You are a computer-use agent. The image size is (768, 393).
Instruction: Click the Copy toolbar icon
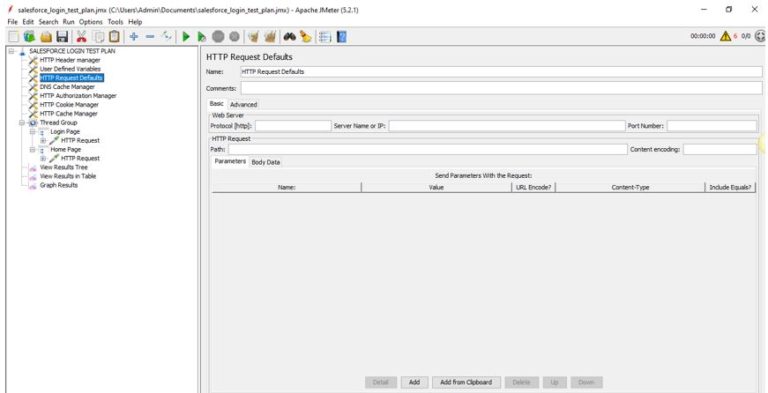coord(98,36)
